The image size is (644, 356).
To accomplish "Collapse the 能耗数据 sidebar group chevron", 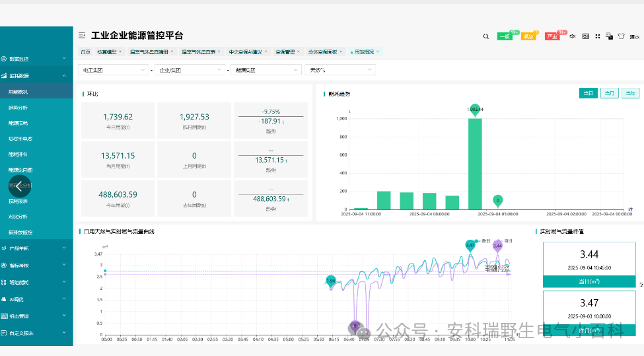I will click(x=64, y=75).
